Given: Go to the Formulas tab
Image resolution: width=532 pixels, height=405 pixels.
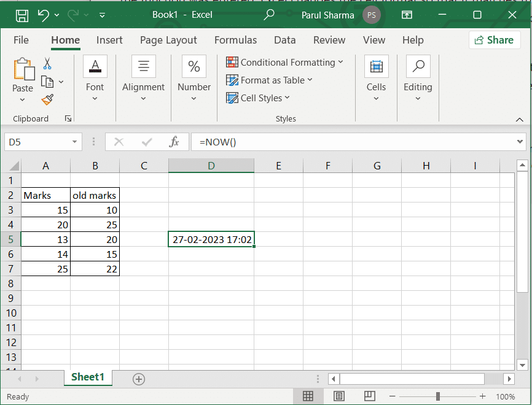Looking at the screenshot, I should tap(235, 40).
